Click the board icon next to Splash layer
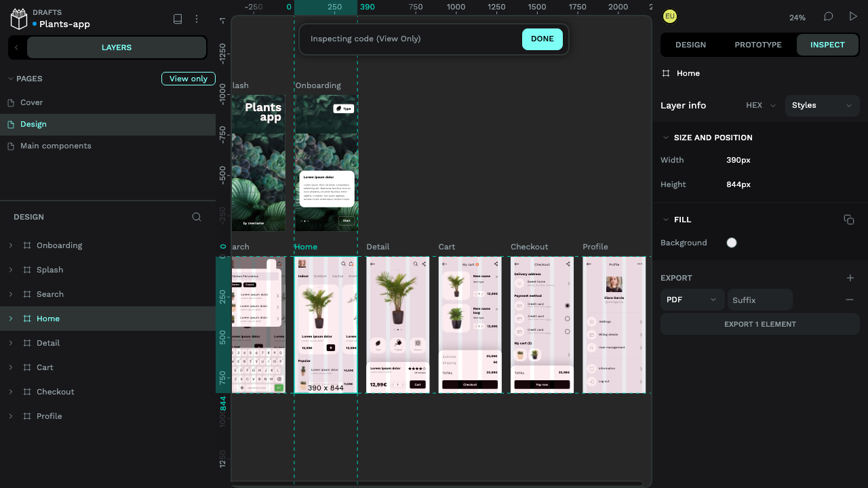Screen dimensions: 868x488 click(27, 270)
